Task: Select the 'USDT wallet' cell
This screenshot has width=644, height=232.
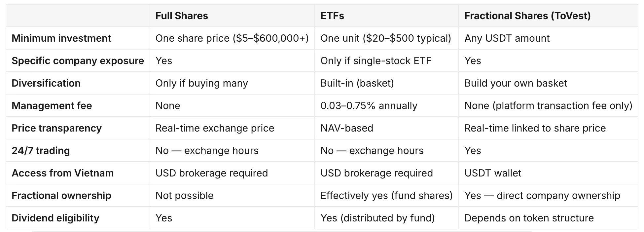Action: coord(493,173)
